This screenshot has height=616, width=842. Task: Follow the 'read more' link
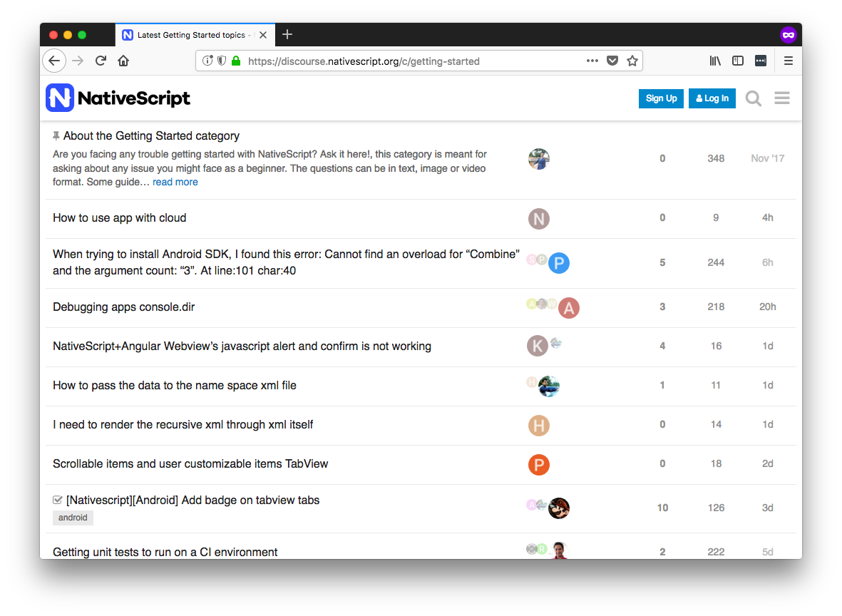tap(175, 182)
